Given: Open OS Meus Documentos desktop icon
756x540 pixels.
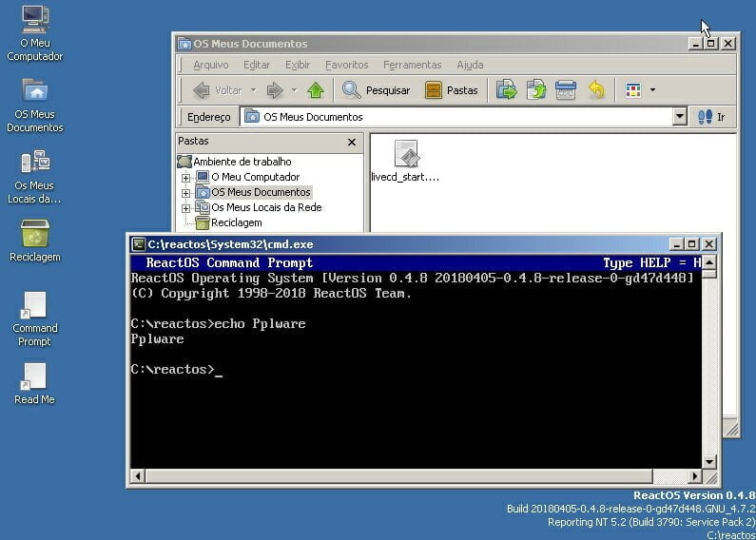Looking at the screenshot, I should pos(35,106).
